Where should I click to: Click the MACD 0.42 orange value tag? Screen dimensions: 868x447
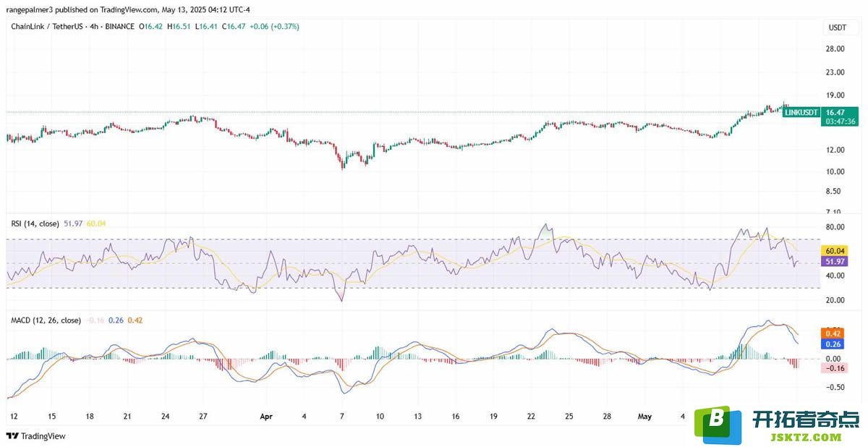click(833, 333)
